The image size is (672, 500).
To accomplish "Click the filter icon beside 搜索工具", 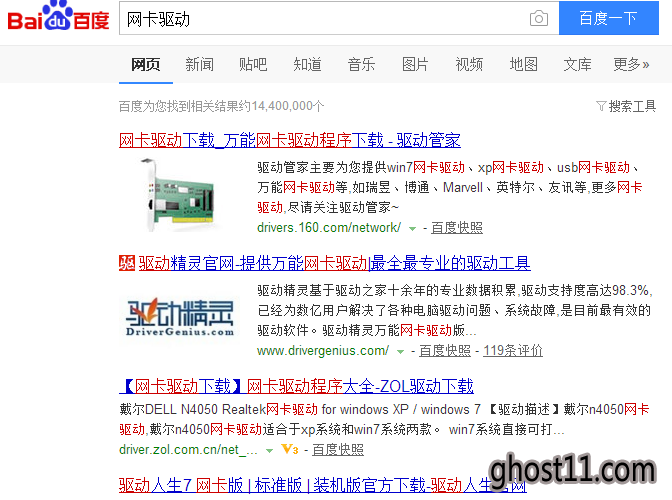I will click(601, 106).
